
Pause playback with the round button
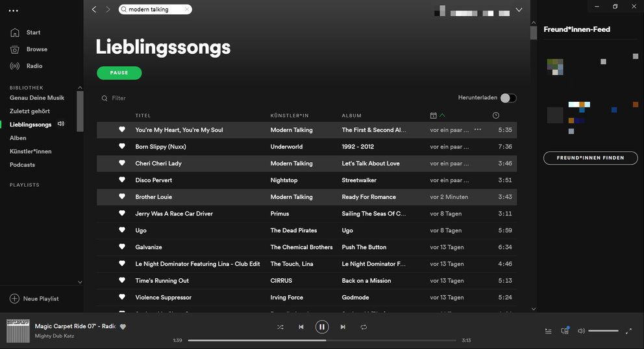(x=322, y=327)
